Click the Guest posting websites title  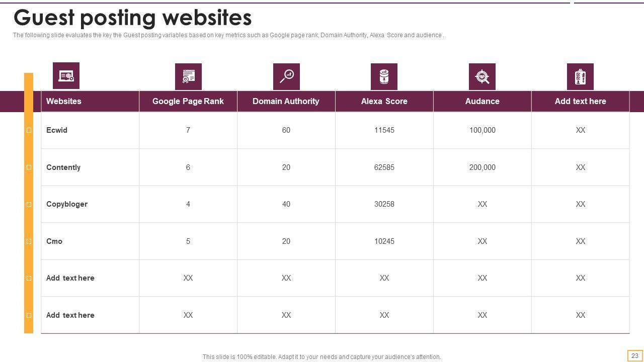tap(132, 18)
